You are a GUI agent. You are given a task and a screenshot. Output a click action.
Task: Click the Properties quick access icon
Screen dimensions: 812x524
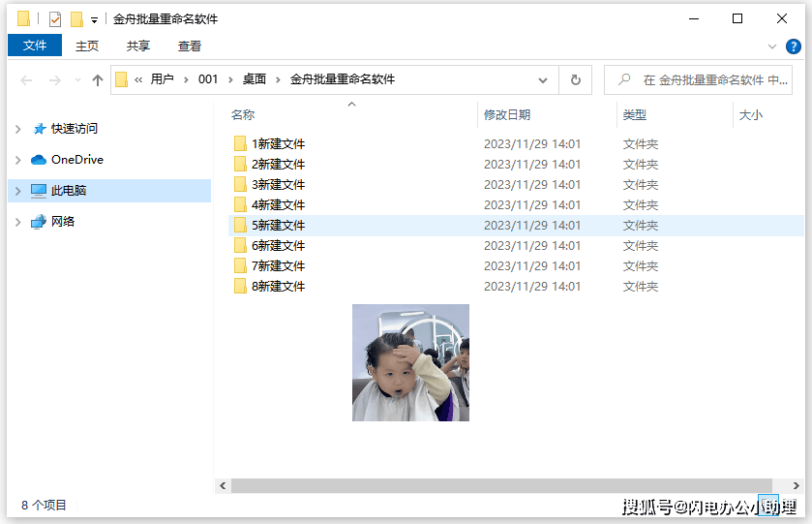tap(54, 19)
